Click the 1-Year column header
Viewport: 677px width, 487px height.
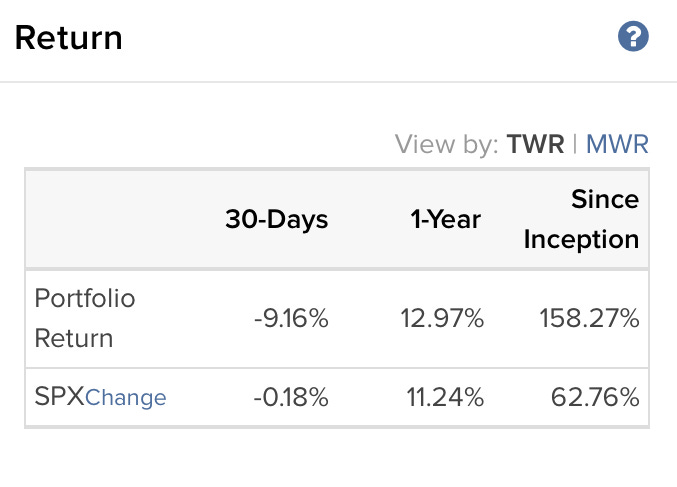(x=446, y=219)
